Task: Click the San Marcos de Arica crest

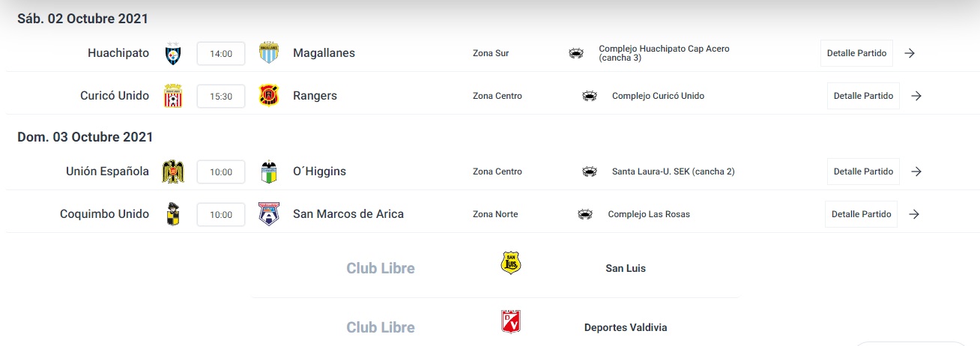Action: [x=268, y=214]
